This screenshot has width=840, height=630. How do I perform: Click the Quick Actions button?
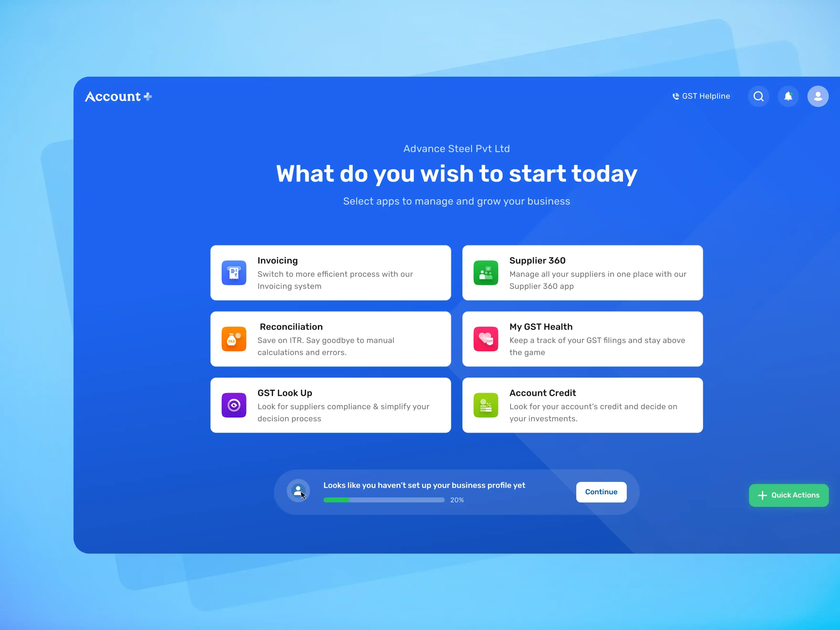pos(788,495)
